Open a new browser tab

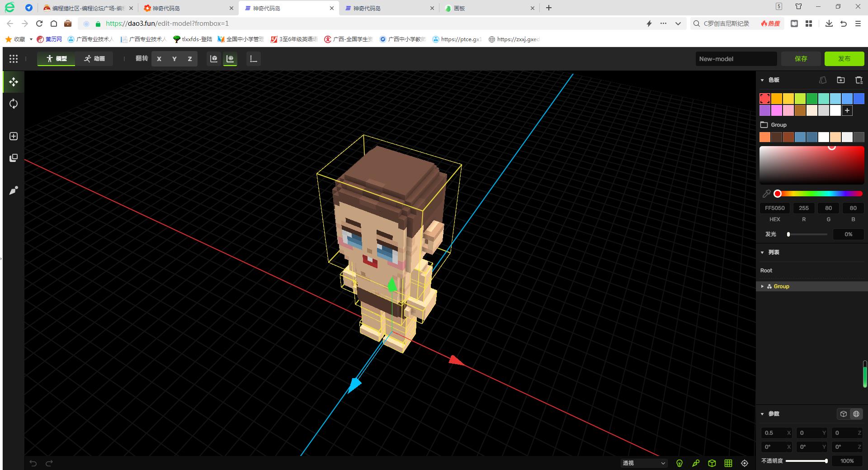[x=549, y=8]
